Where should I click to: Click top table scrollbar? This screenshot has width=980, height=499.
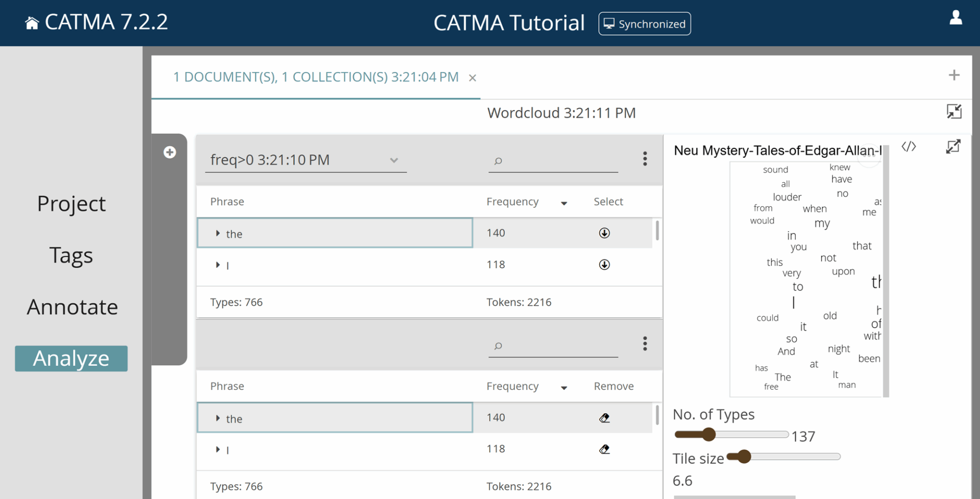(657, 230)
